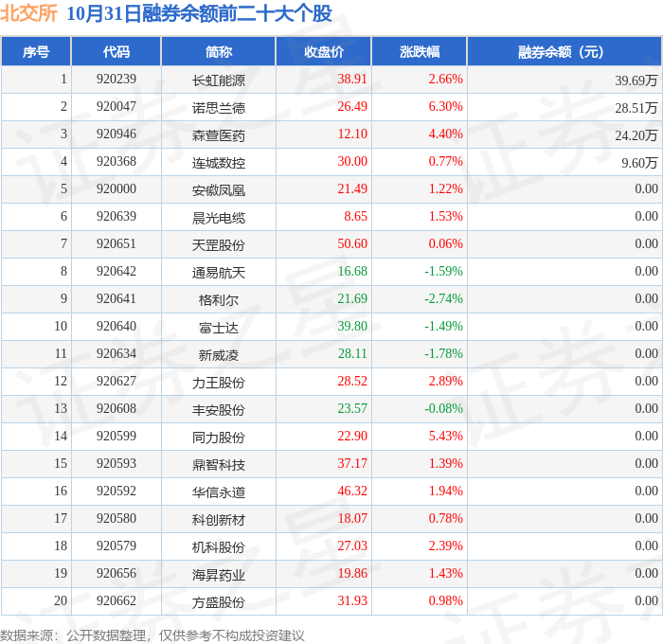Select stock name 晨光电缆
This screenshot has height=644, width=663.
(x=219, y=217)
